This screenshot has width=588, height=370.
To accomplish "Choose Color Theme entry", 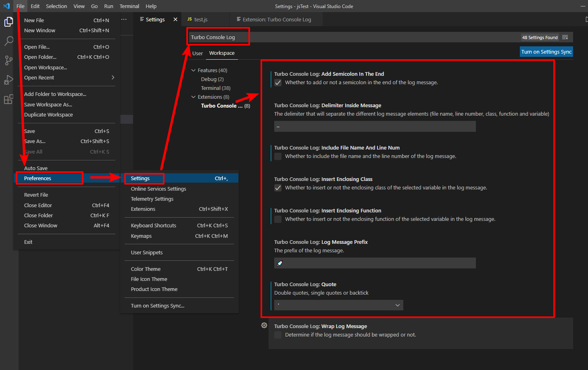I will click(x=179, y=269).
